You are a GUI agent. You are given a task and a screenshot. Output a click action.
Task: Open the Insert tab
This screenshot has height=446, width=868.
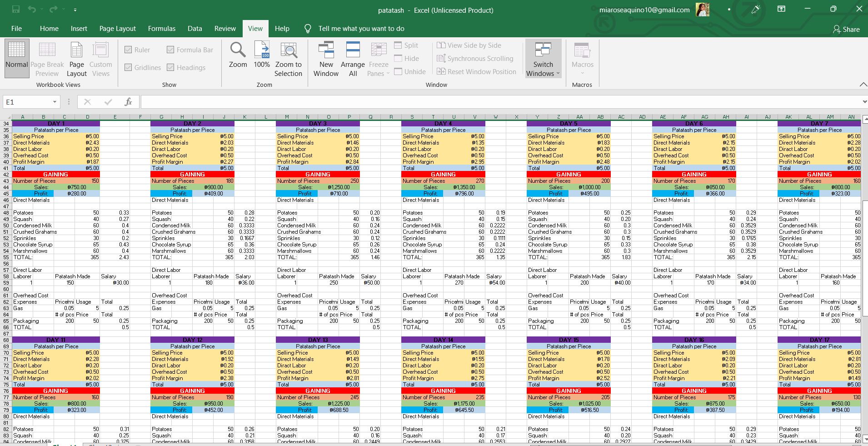coord(79,29)
